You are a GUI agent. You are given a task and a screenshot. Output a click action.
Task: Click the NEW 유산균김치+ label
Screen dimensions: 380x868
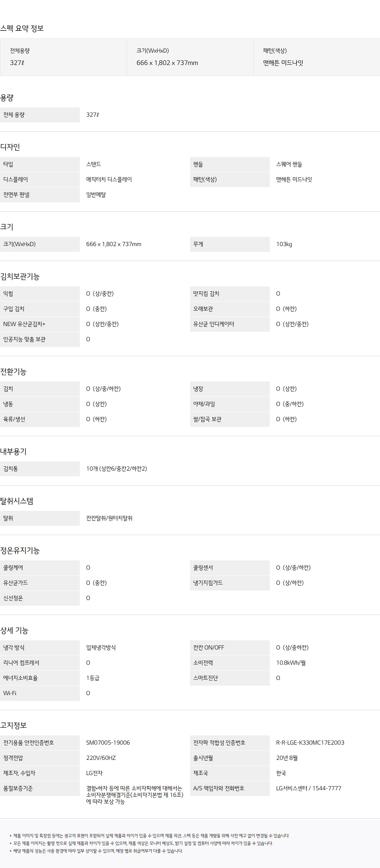pos(24,324)
